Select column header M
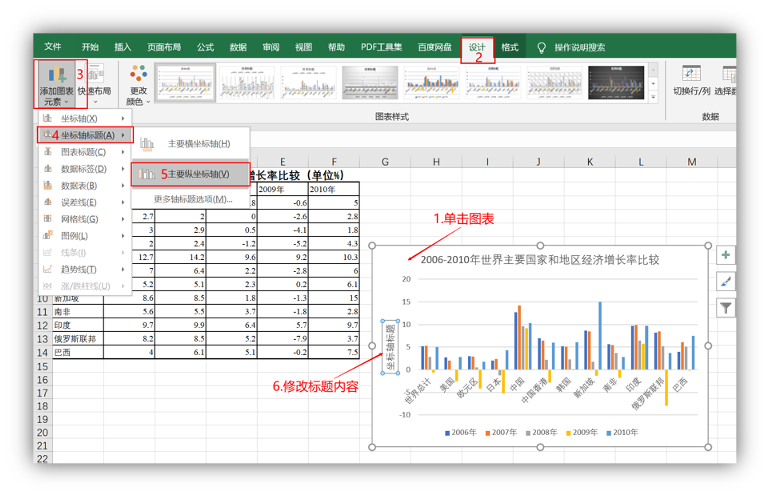 coord(692,162)
